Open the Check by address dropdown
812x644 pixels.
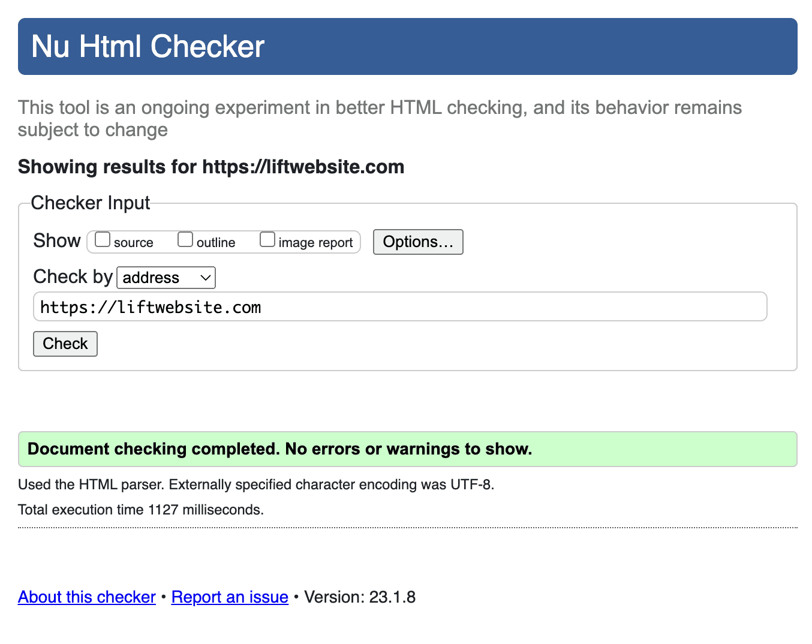pyautogui.click(x=166, y=278)
